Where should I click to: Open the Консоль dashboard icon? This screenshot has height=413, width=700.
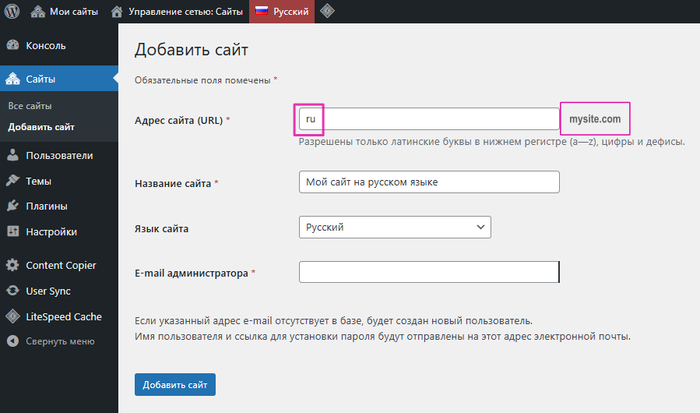click(x=13, y=46)
